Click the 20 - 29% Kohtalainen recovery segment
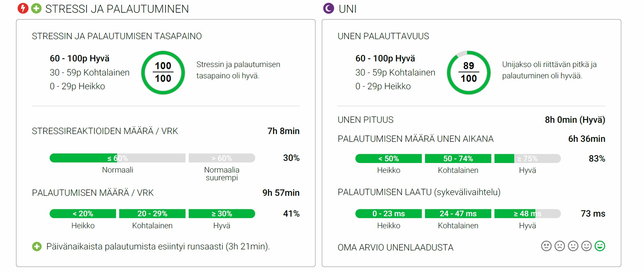Screen dimensions: 644x272 152,213
